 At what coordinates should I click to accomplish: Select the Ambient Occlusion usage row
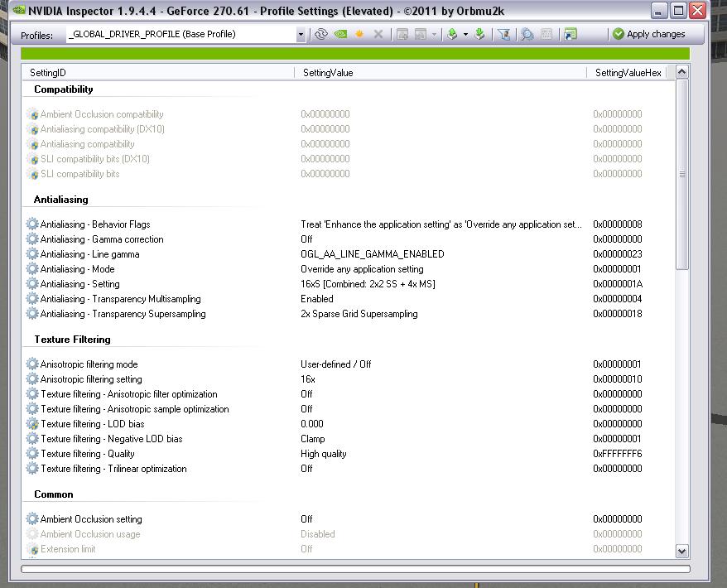[348, 533]
